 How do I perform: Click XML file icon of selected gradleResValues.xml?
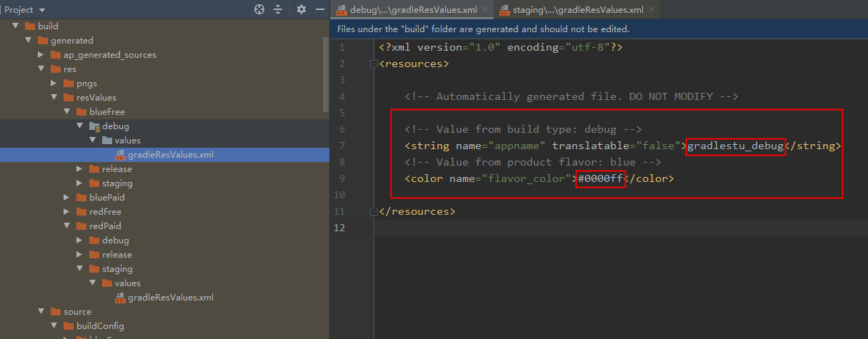click(120, 155)
